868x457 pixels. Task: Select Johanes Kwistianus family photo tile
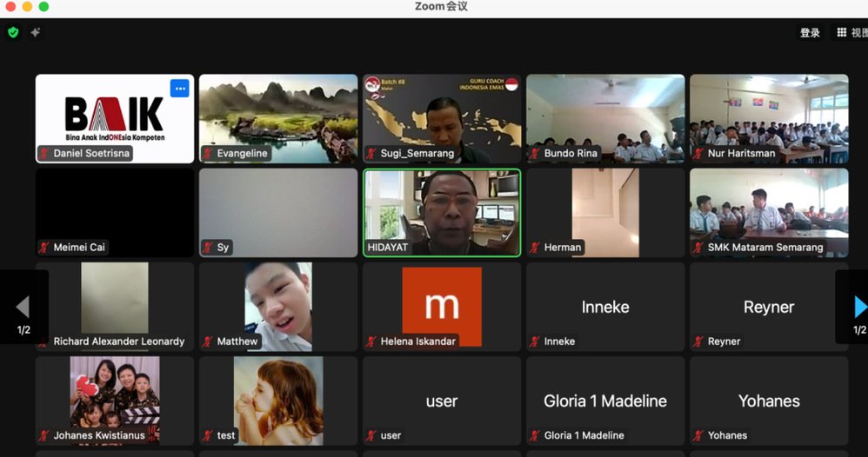coord(115,401)
